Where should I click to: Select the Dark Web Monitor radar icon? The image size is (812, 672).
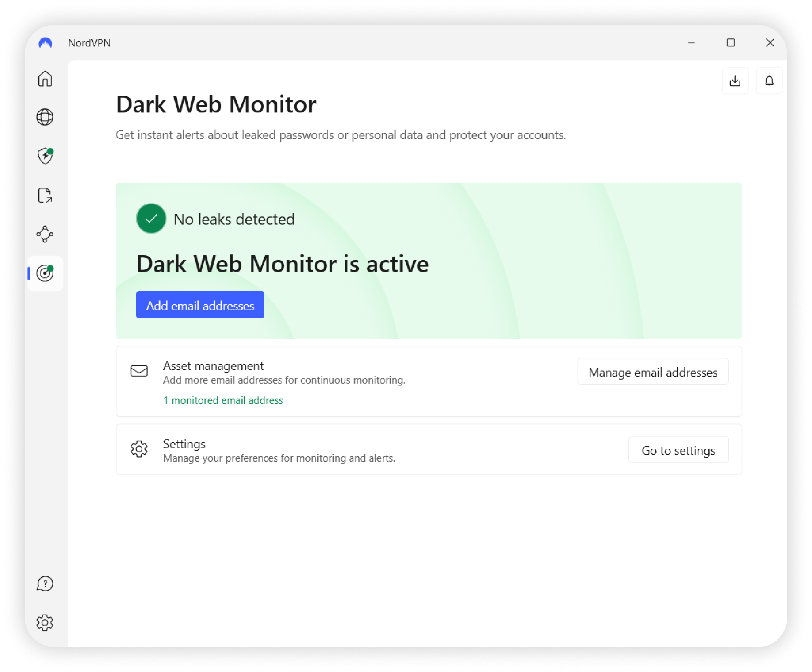(x=45, y=273)
